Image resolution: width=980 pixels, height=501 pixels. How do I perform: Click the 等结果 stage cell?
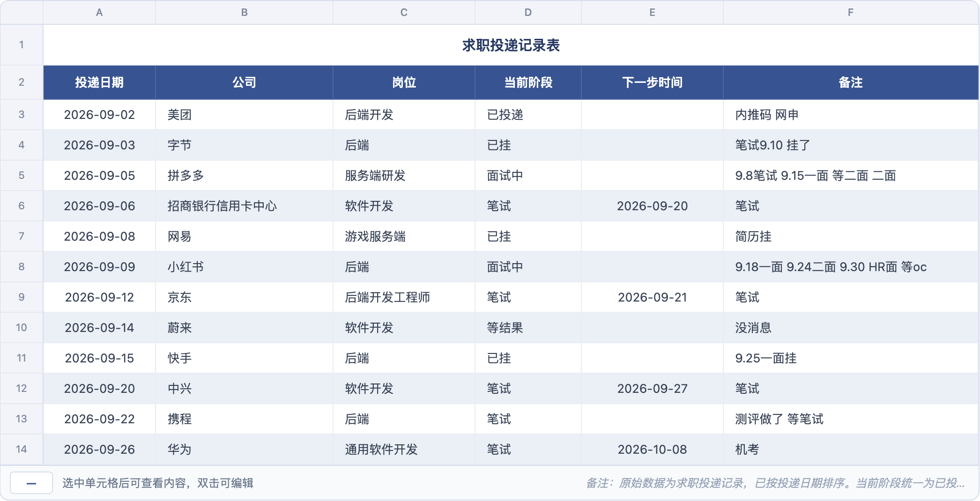click(x=528, y=328)
